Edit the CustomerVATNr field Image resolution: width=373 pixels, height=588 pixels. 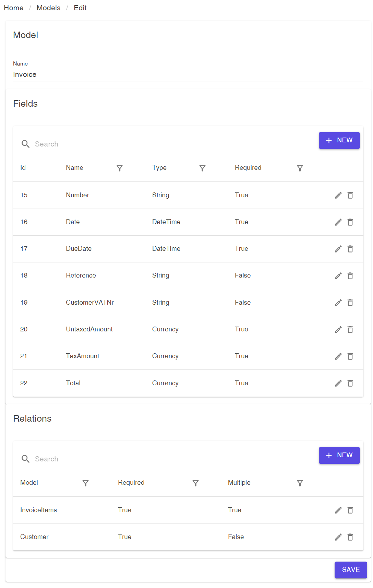(x=338, y=303)
